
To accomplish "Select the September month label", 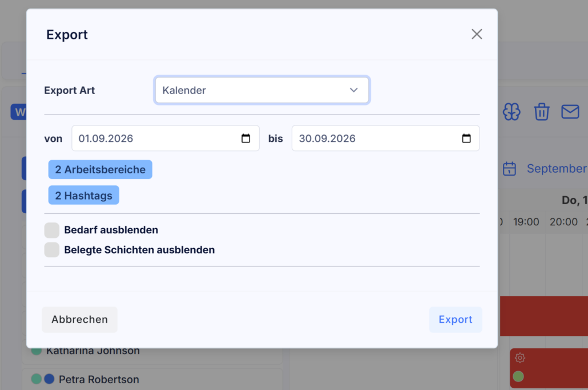I will click(557, 169).
